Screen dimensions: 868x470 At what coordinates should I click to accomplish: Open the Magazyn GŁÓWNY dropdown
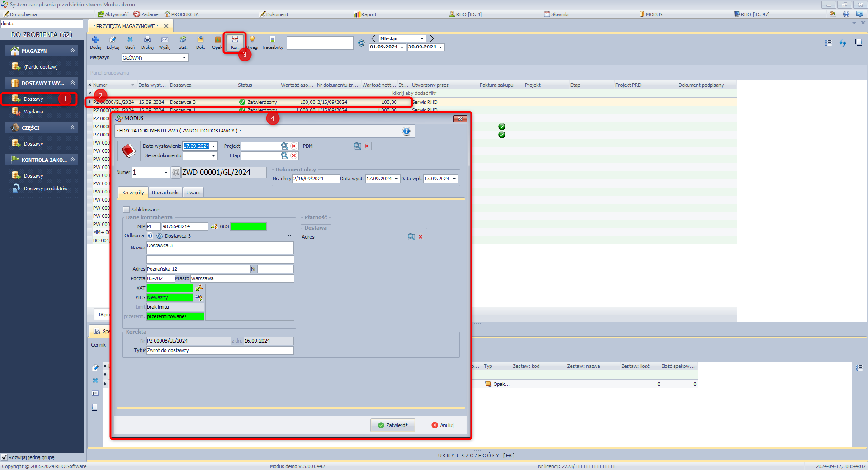coord(184,58)
